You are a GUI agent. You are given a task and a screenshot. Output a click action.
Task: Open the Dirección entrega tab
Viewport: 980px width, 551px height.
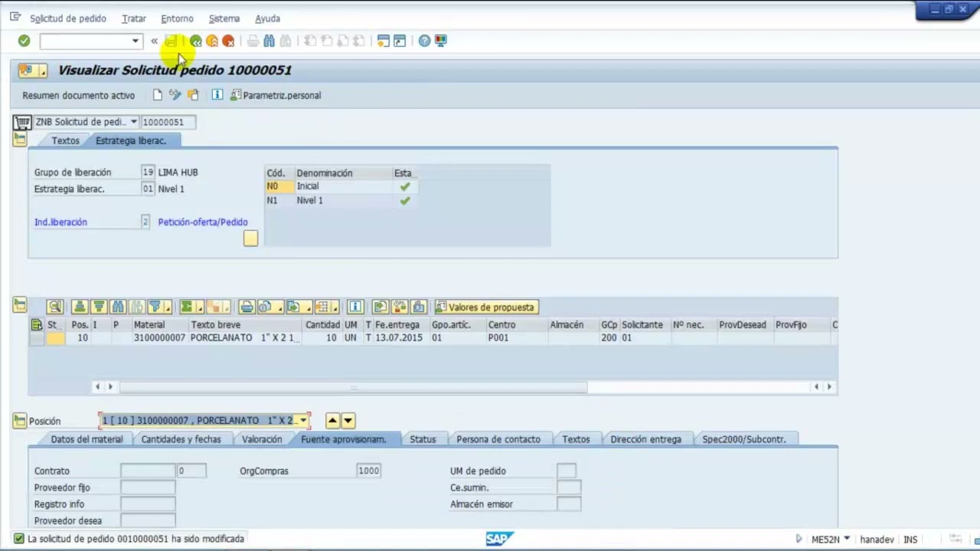[645, 439]
